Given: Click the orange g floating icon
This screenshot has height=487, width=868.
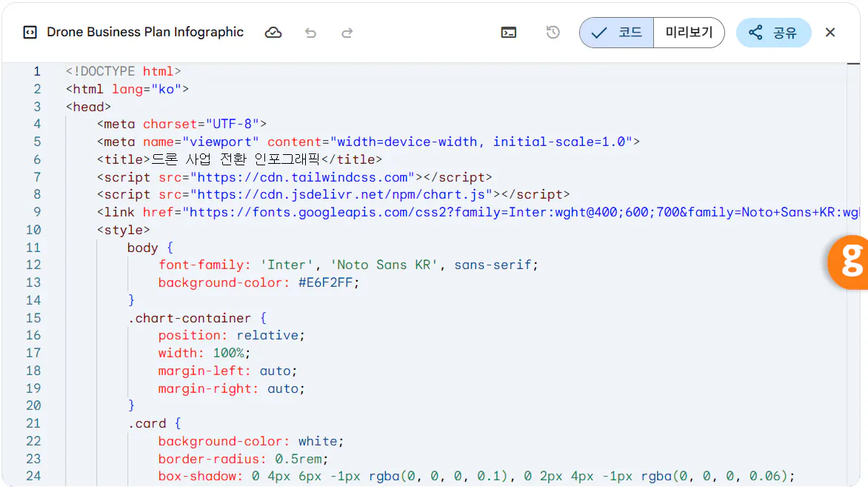Looking at the screenshot, I should coord(849,262).
